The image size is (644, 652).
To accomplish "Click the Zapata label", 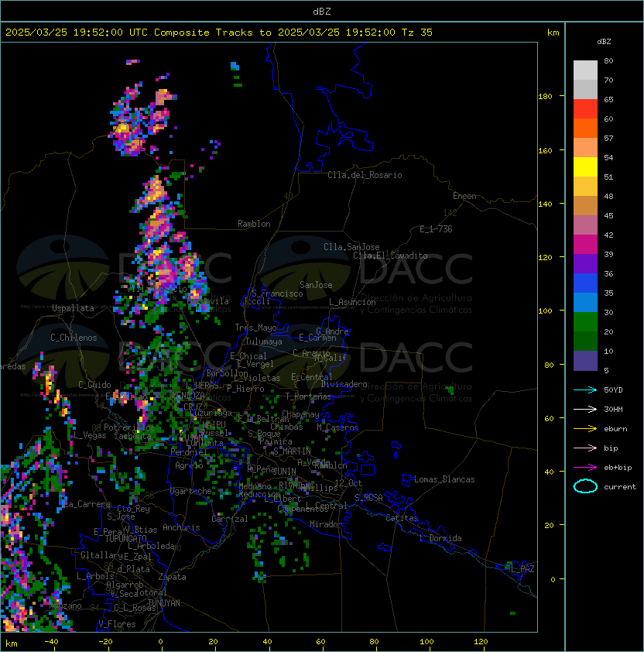I will 172,577.
